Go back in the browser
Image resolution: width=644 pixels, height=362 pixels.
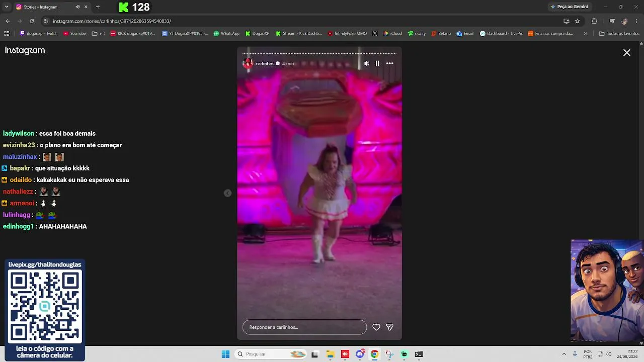[x=8, y=21]
